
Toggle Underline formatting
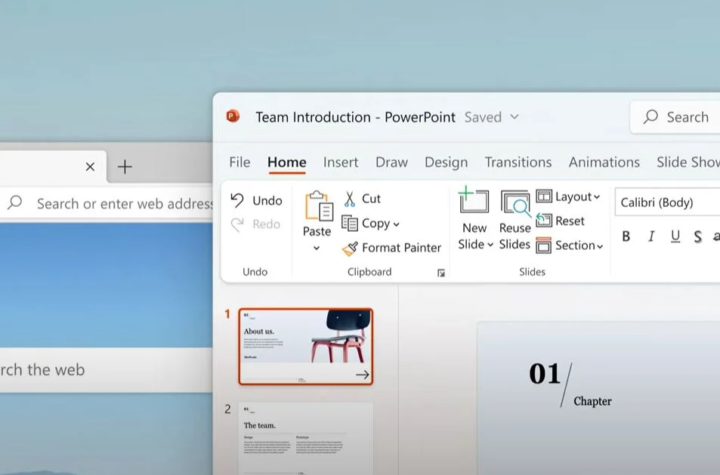[x=675, y=237]
